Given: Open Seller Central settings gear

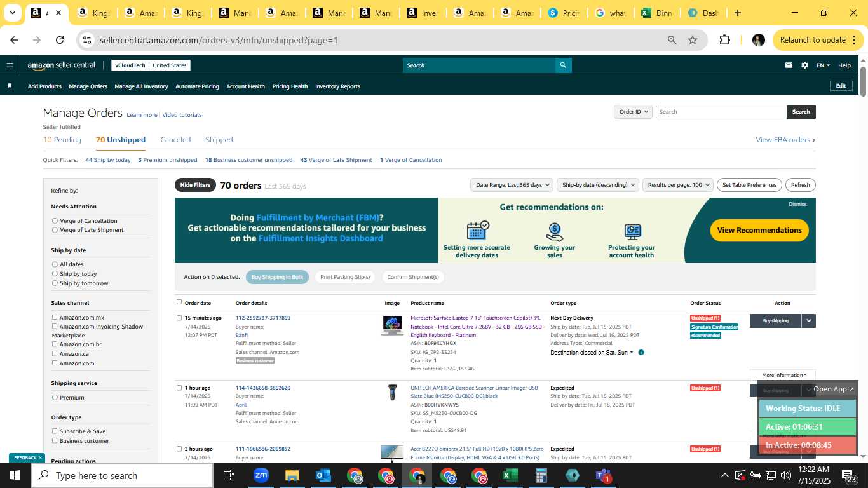Looking at the screenshot, I should [x=804, y=65].
